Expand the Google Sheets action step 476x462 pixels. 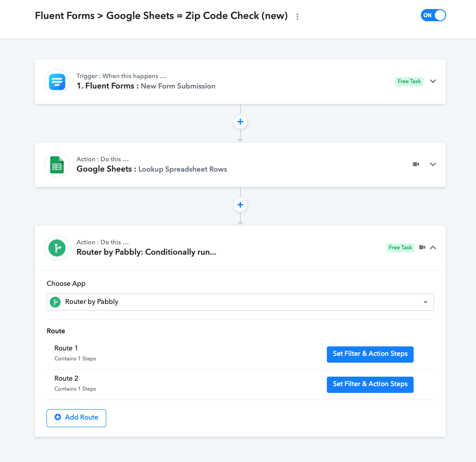click(433, 164)
